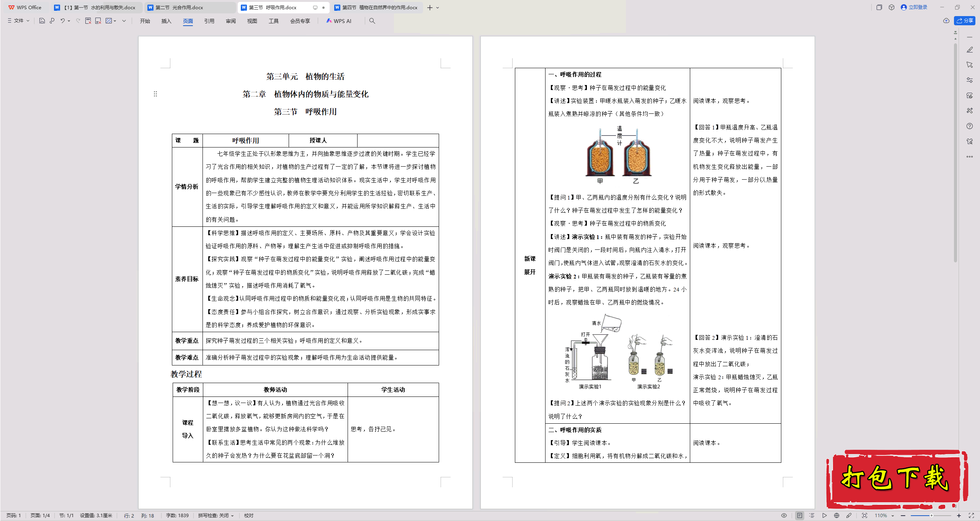Open the 审阅 ribbon tab
Viewport: 980px width, 521px height.
click(x=230, y=21)
